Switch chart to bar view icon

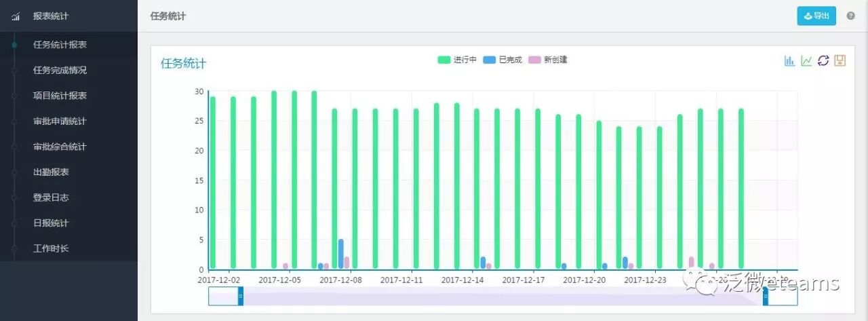coord(790,60)
